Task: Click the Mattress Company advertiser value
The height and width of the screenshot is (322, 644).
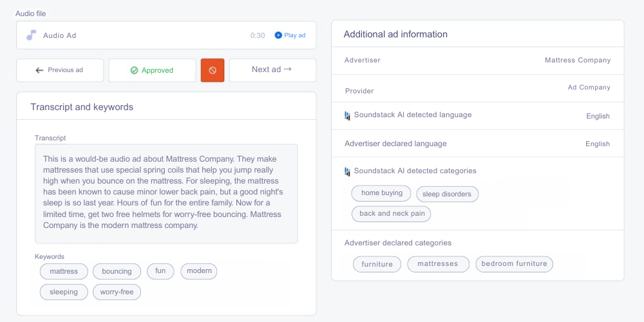Action: (x=578, y=61)
